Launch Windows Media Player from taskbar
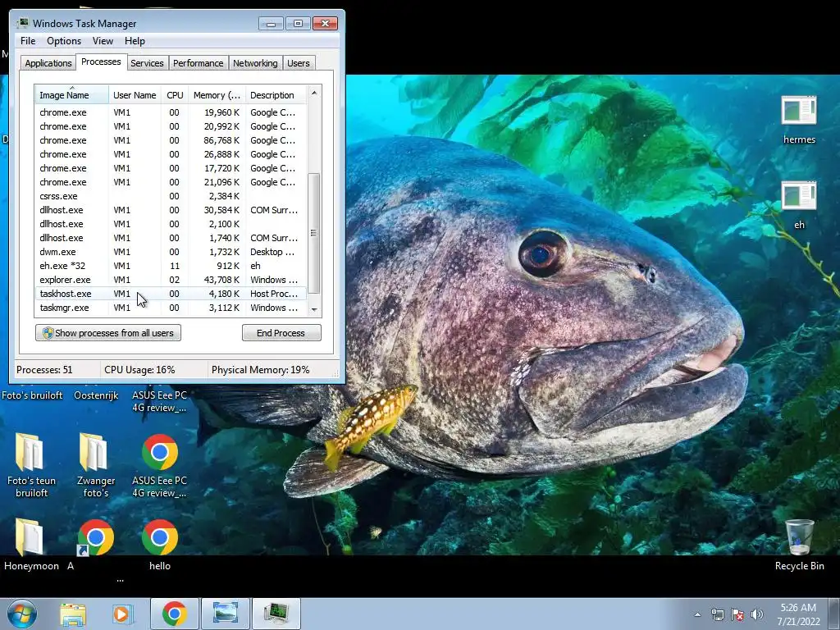The height and width of the screenshot is (630, 840). click(x=123, y=614)
